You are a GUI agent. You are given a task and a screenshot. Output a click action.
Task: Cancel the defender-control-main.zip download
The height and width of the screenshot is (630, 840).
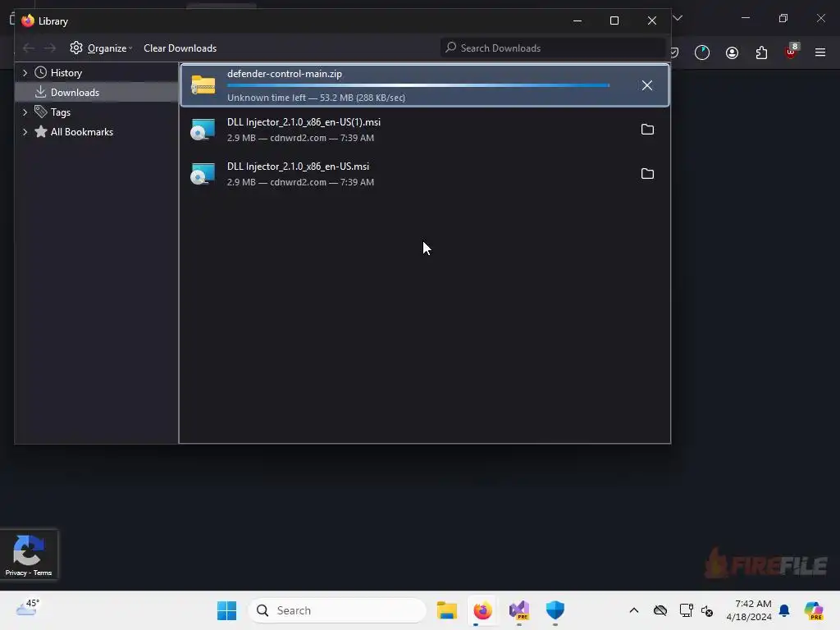pos(646,85)
